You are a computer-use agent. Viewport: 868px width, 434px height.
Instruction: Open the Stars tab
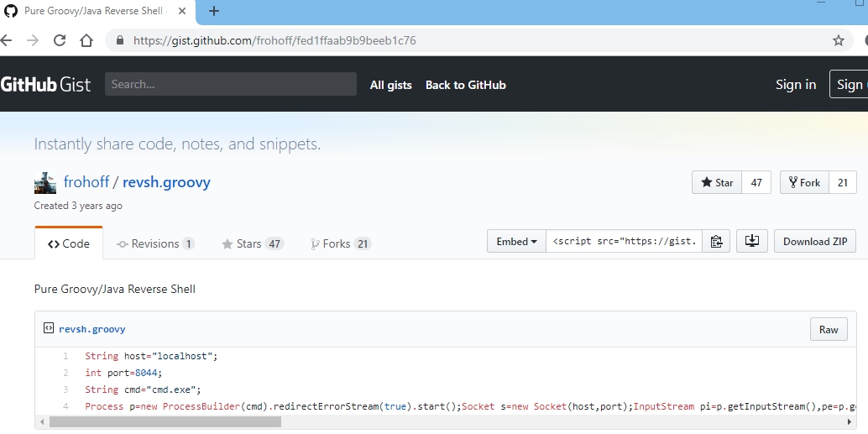click(253, 243)
